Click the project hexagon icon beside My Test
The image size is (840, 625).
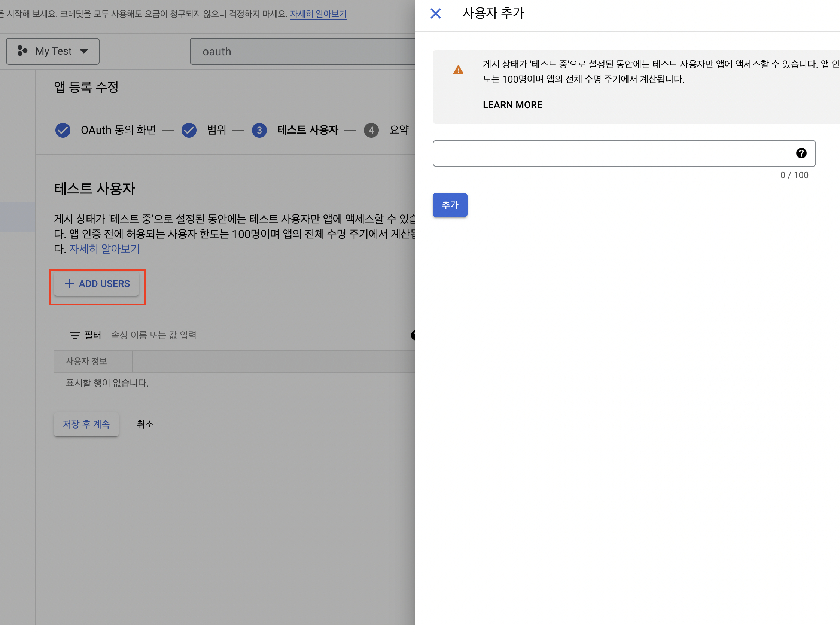pyautogui.click(x=22, y=51)
